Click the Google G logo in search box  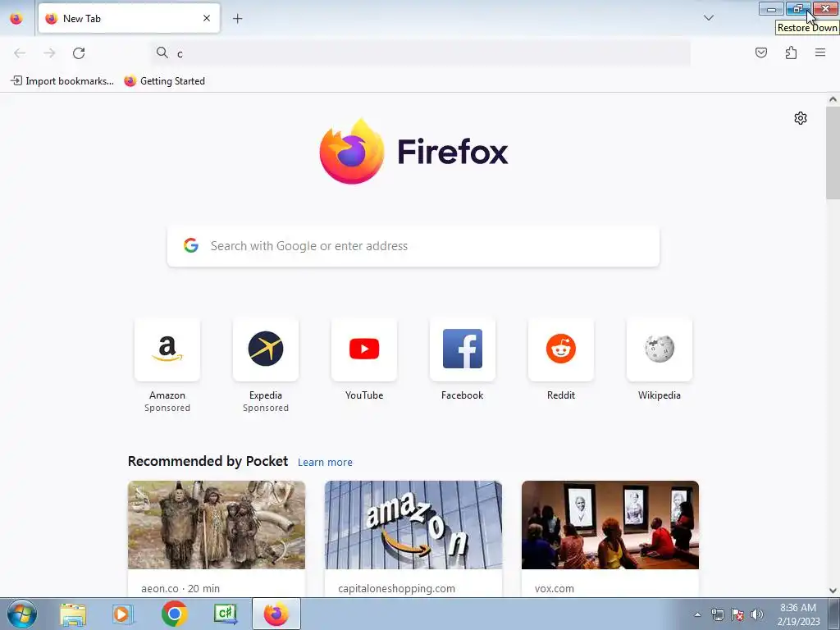[190, 245]
